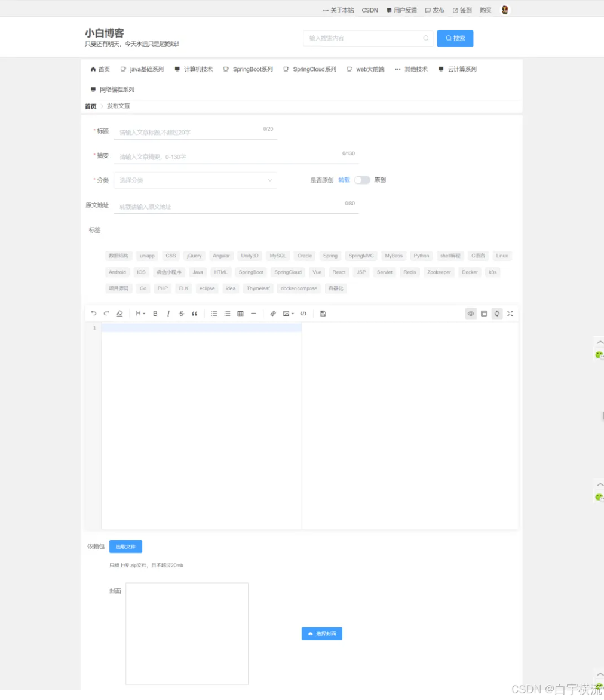Open the 选择分类 category dropdown

pos(195,179)
